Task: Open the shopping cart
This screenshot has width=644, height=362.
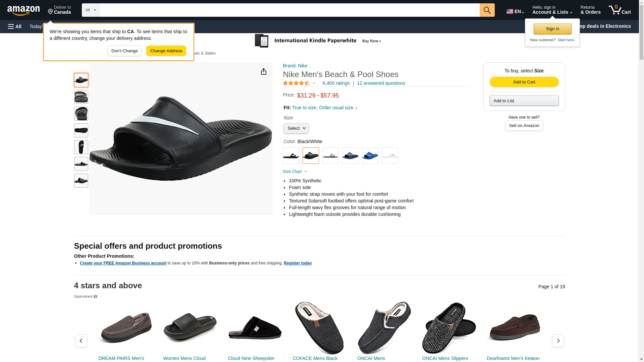Action: 620,10
